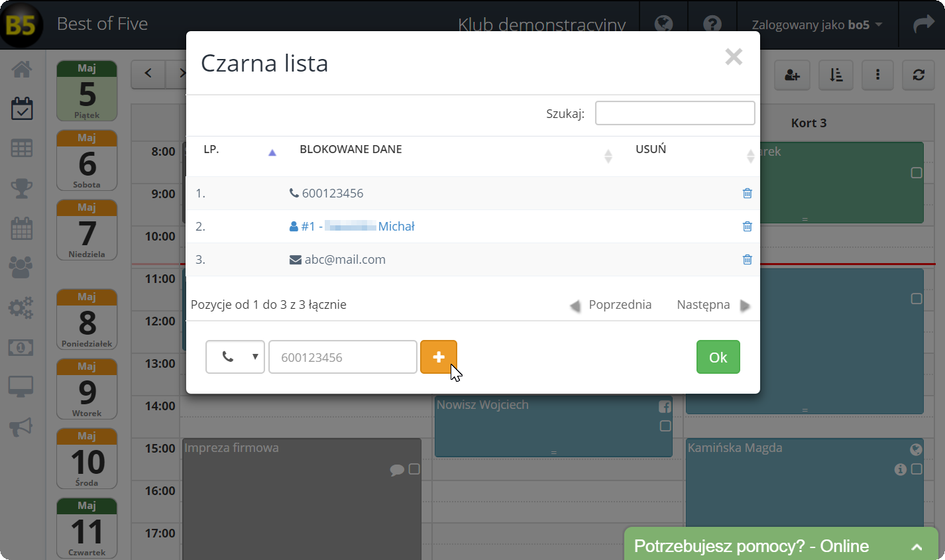The width and height of the screenshot is (945, 560).
Task: Delete blocked user Michał entry
Action: [x=747, y=227]
